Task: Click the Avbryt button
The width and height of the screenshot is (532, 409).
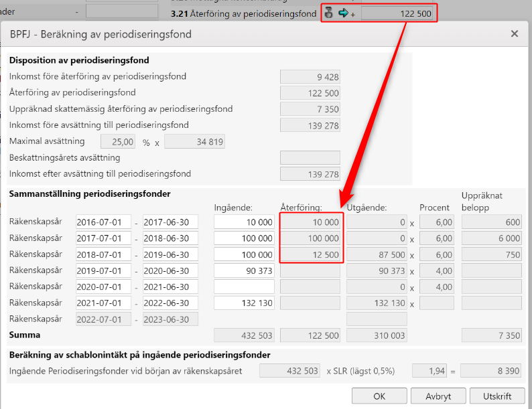Action: click(438, 396)
